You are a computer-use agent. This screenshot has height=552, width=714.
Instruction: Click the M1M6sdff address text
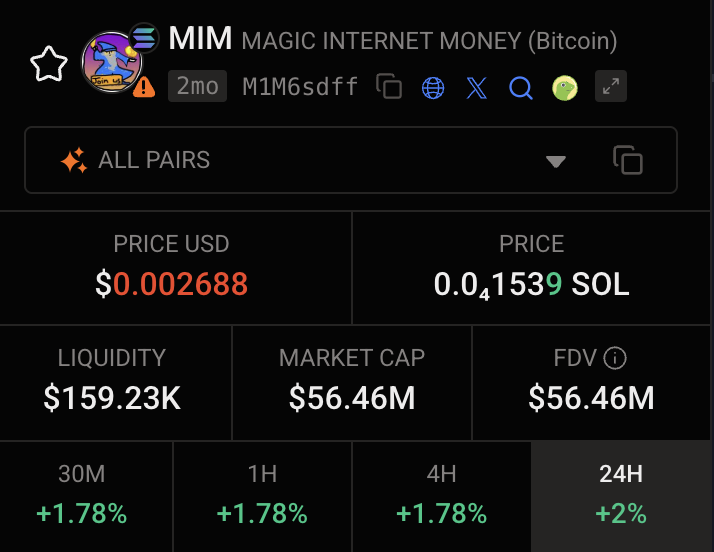click(301, 87)
